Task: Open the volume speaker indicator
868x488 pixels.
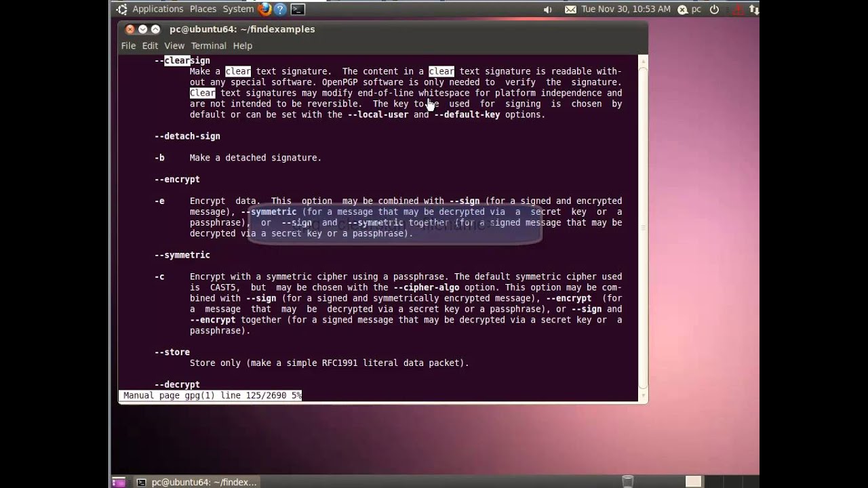Action: coord(548,9)
